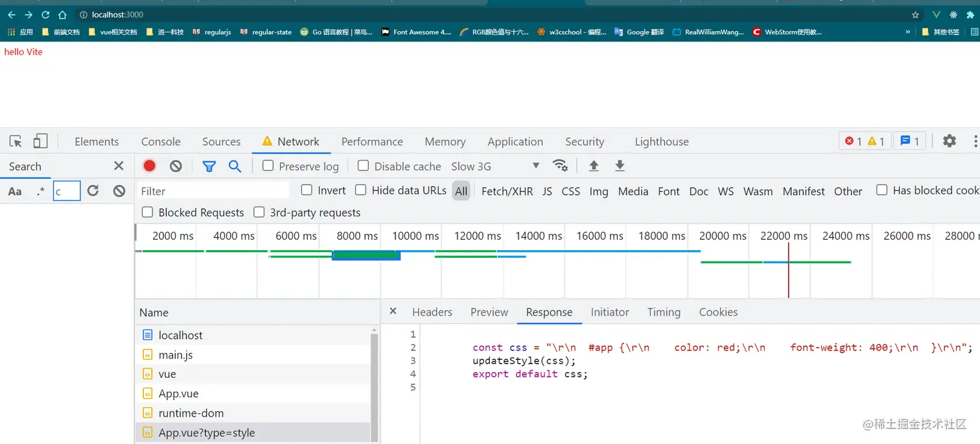Enable Disable cache checkbox

(x=363, y=166)
